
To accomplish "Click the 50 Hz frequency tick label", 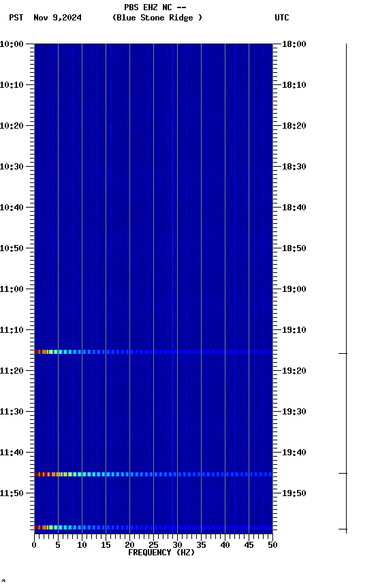I will (x=273, y=545).
